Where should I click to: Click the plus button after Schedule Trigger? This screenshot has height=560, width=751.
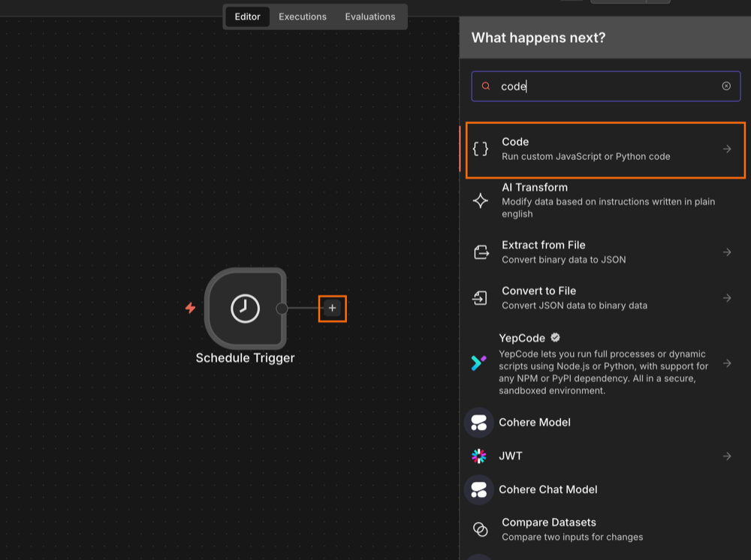[x=332, y=308]
